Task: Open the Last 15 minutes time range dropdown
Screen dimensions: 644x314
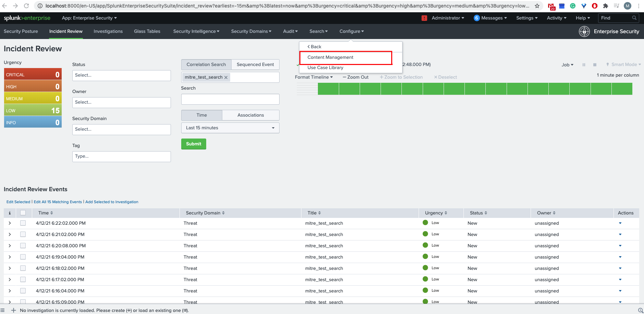Action: pos(230,128)
